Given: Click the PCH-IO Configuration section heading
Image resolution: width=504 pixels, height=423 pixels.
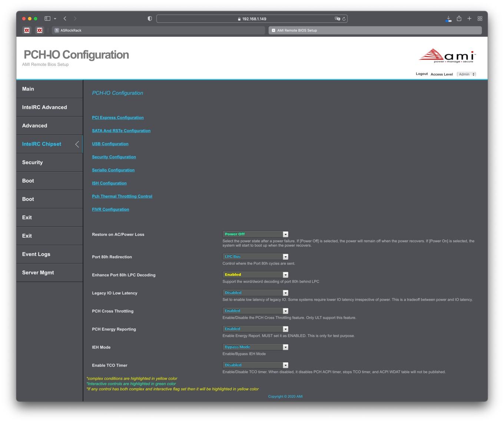Looking at the screenshot, I should pyautogui.click(x=117, y=93).
